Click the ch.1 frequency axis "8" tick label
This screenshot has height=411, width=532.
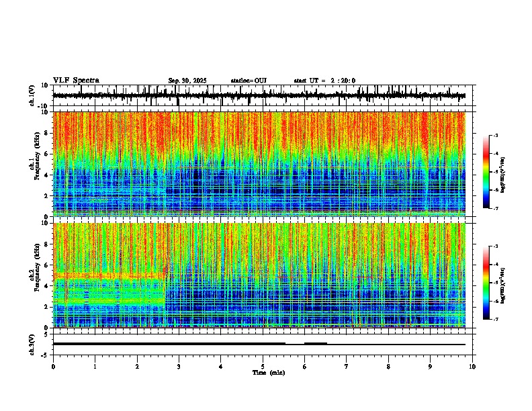point(46,133)
